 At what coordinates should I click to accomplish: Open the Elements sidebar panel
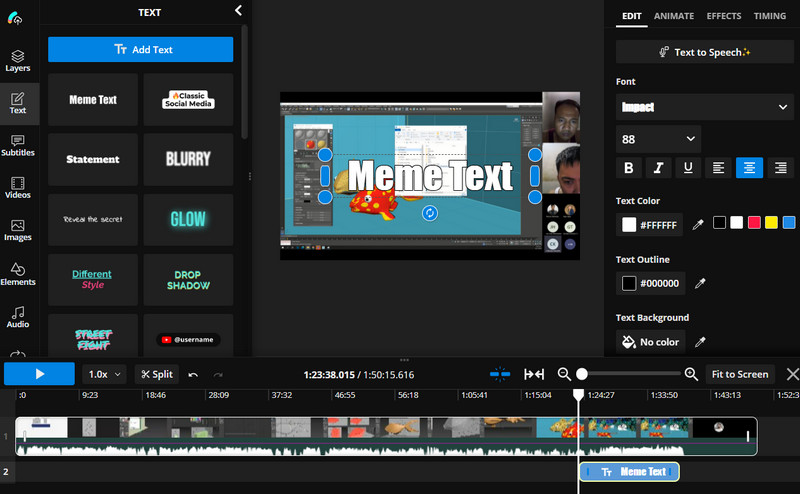pyautogui.click(x=18, y=274)
